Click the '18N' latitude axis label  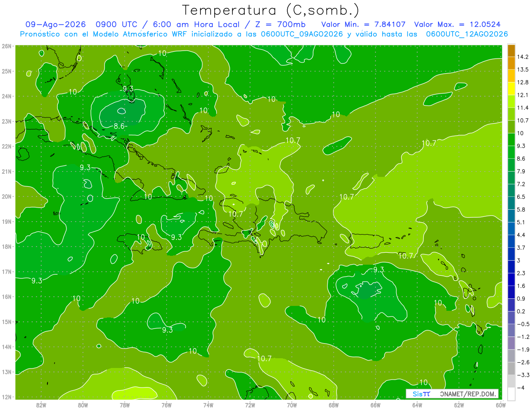pyautogui.click(x=6, y=247)
